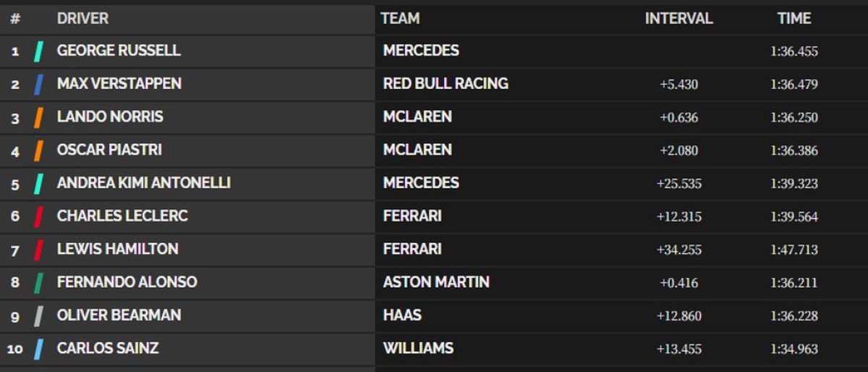Image resolution: width=868 pixels, height=372 pixels.
Task: Click Hamilton's +34.255 interval value
Action: [678, 250]
